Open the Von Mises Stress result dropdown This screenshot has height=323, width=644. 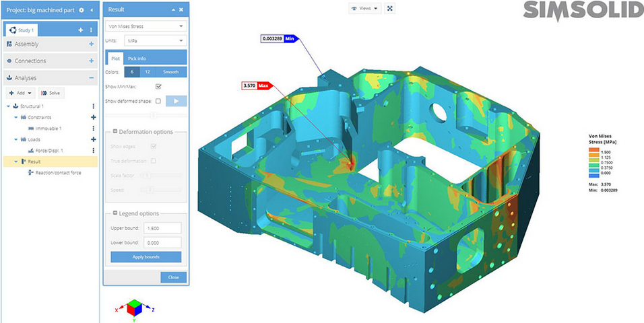[146, 26]
